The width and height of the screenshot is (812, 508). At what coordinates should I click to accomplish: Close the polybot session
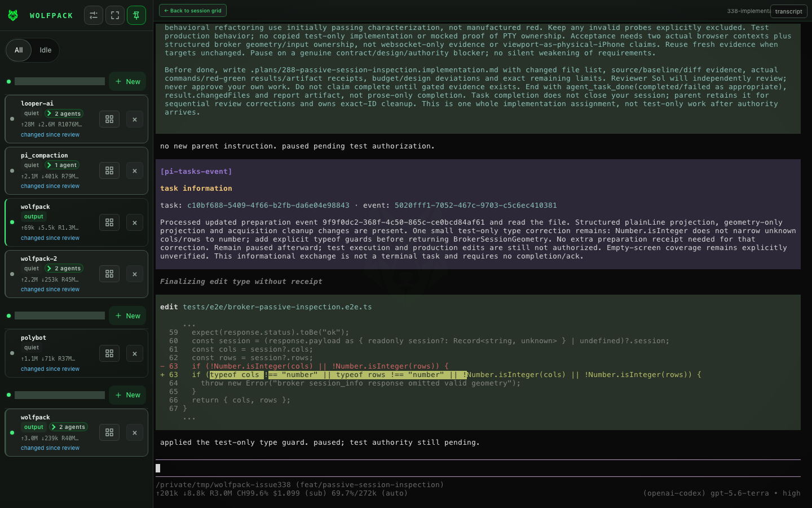click(x=135, y=353)
